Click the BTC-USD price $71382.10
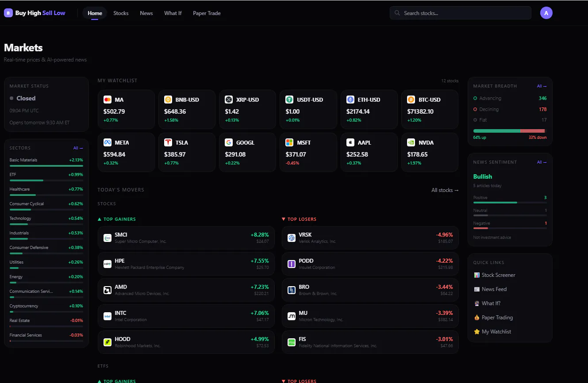The width and height of the screenshot is (588, 383). 420,111
